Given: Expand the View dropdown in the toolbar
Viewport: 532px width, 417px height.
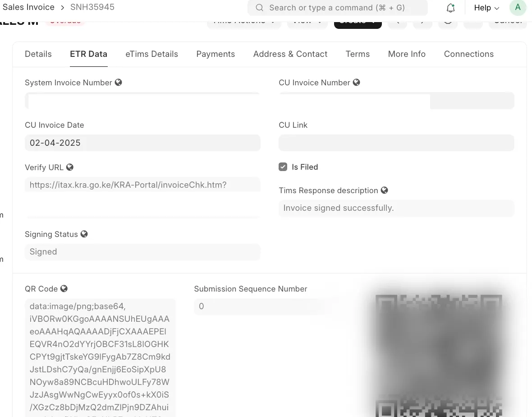Looking at the screenshot, I should [x=307, y=24].
